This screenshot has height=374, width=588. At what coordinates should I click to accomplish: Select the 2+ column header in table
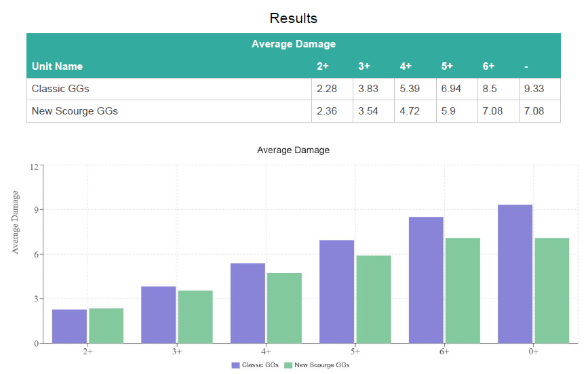[322, 66]
